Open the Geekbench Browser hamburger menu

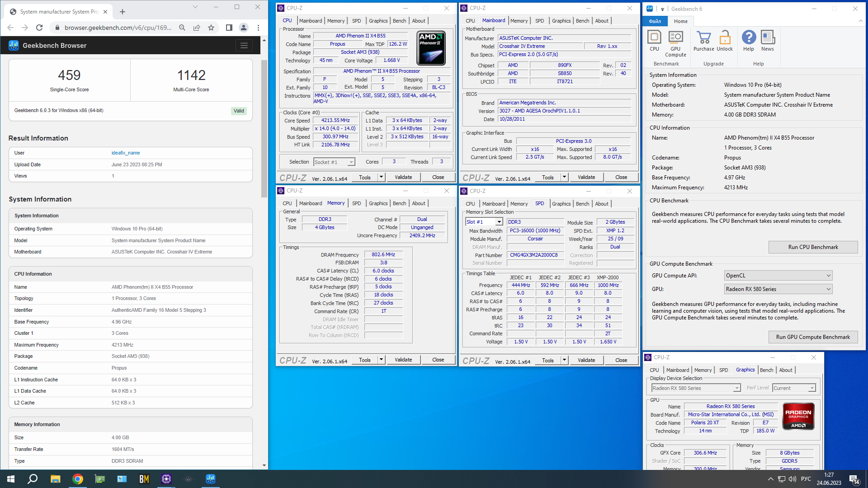point(244,45)
